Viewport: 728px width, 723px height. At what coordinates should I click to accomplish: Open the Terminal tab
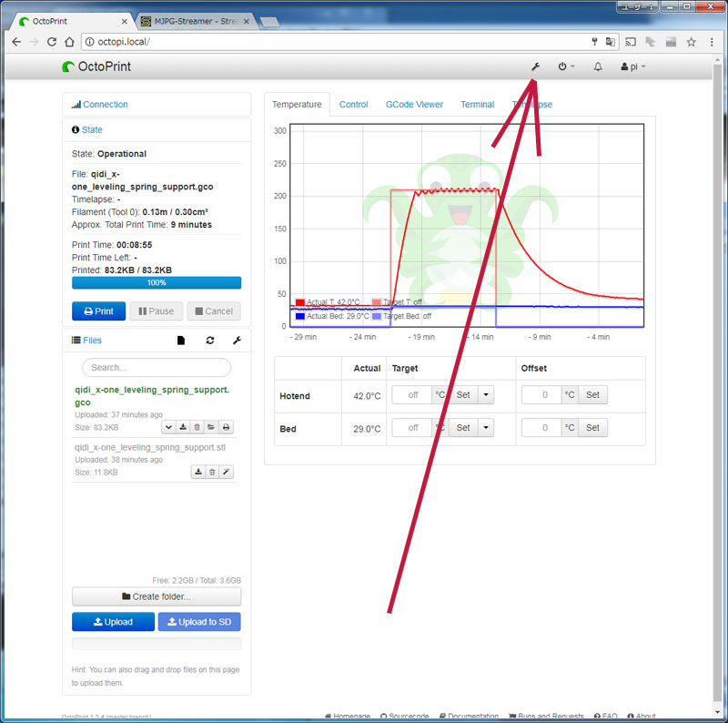point(477,105)
